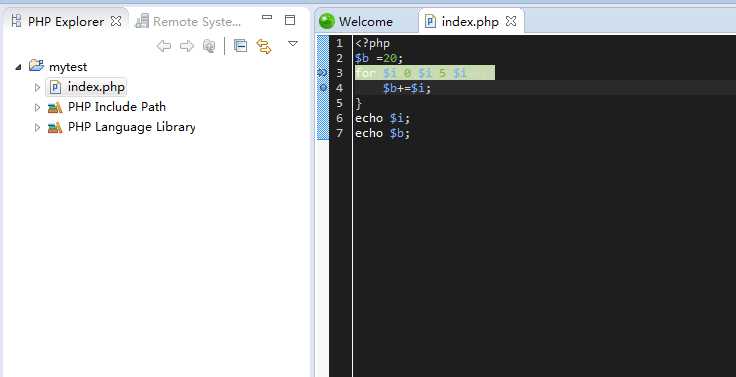The image size is (736, 377).
Task: Select PHP Language Library entry
Action: 131,127
